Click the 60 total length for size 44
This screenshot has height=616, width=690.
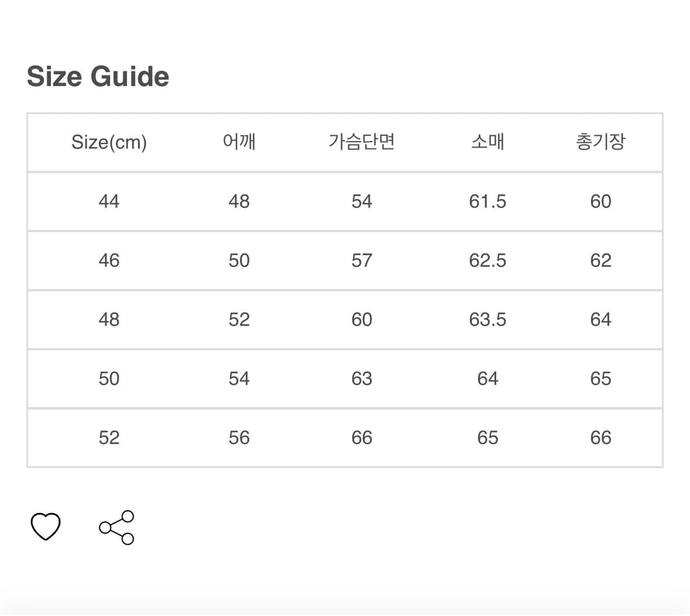coord(601,201)
